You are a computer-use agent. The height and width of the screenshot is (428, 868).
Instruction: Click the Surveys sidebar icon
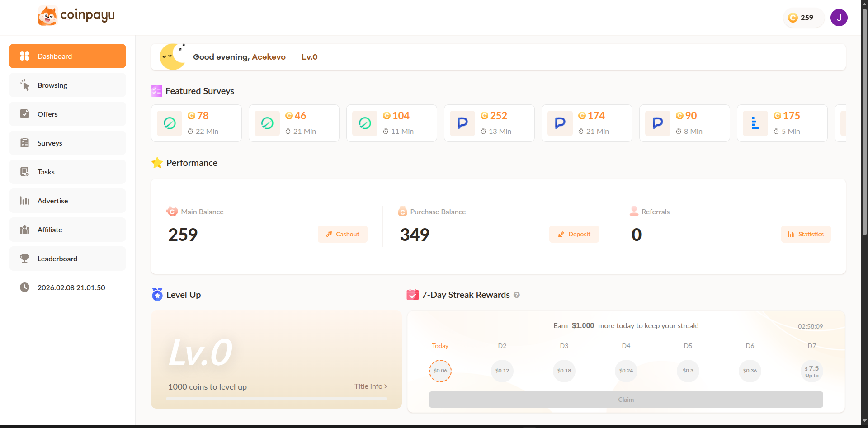coord(25,143)
